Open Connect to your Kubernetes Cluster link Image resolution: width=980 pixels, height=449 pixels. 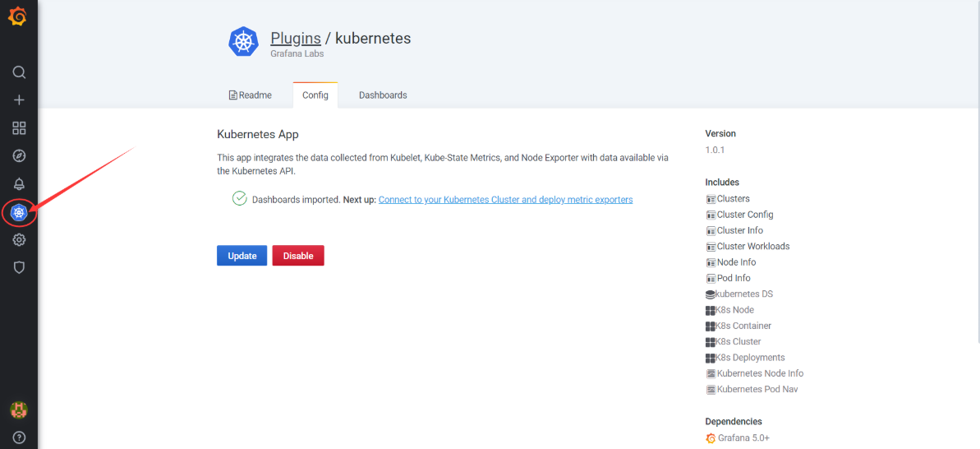pyautogui.click(x=506, y=200)
